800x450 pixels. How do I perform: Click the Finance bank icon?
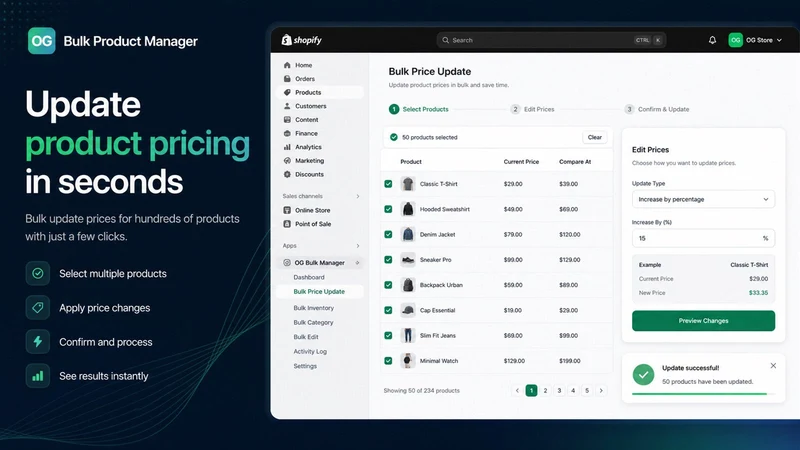click(287, 133)
